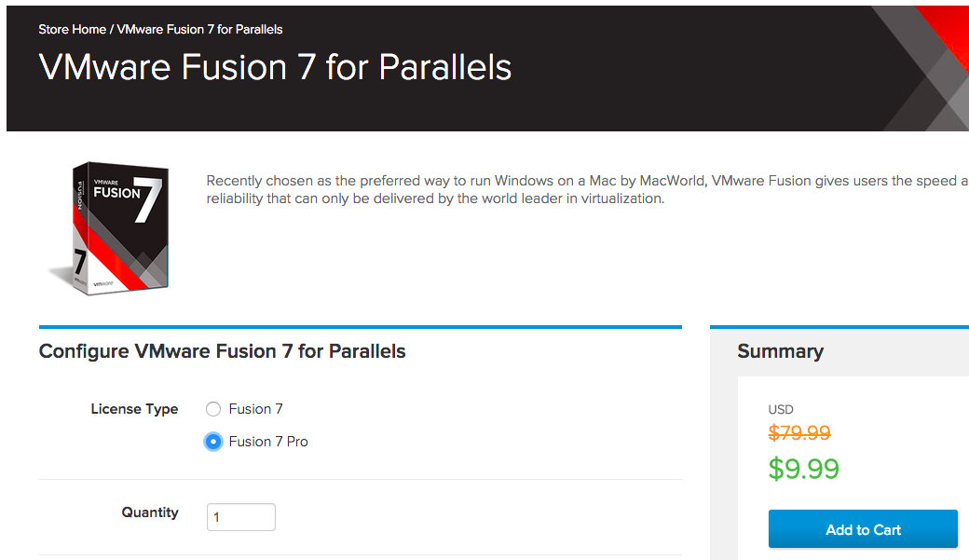Click the large white 7 on product box
Viewport: 969px width, 560px height.
coord(147,199)
